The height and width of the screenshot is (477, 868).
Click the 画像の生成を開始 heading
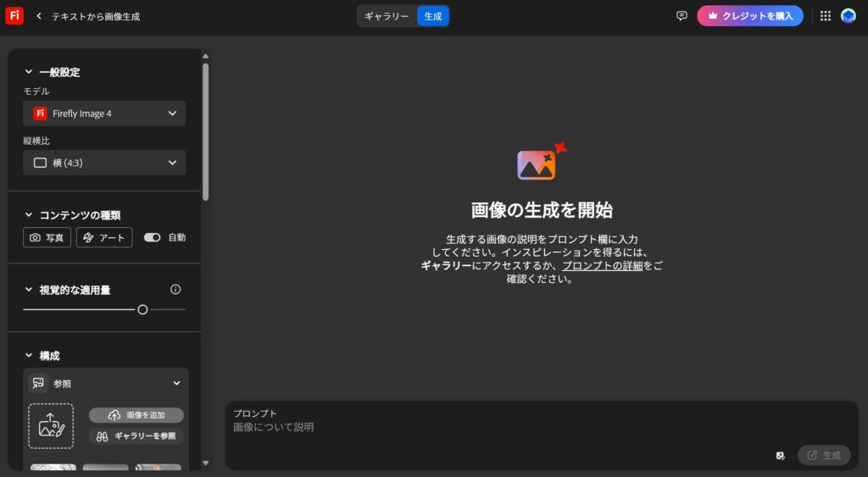coord(542,210)
